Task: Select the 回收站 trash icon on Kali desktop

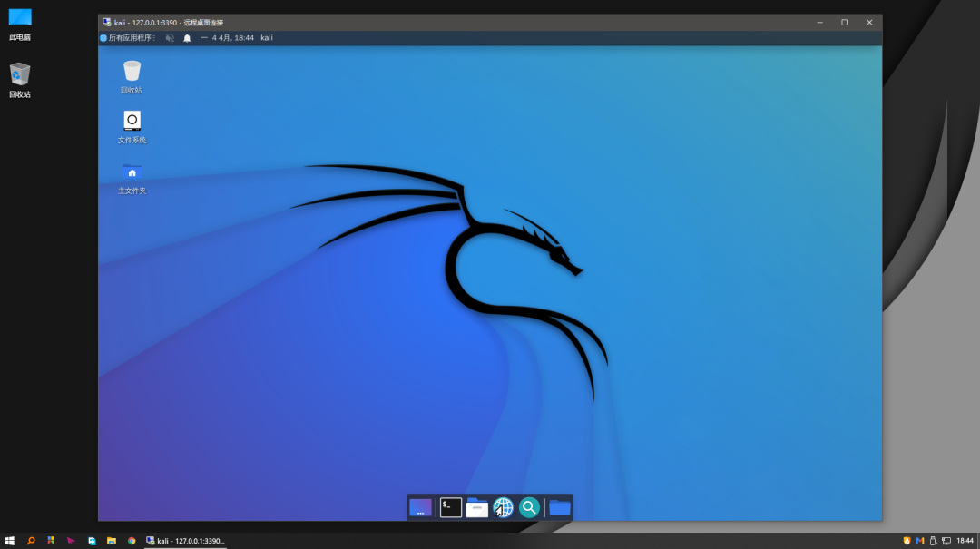Action: 132,77
